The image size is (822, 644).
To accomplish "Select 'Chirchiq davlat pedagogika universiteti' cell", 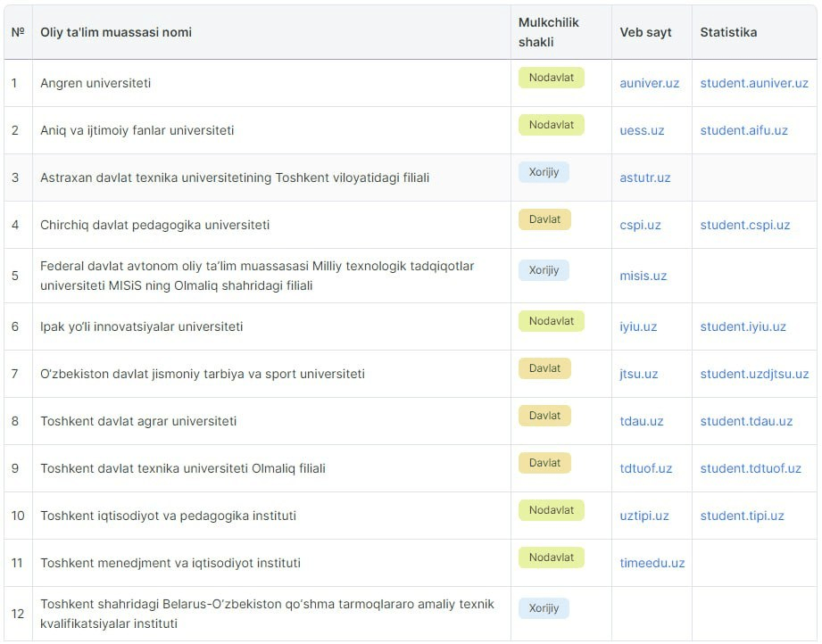I will (x=271, y=225).
